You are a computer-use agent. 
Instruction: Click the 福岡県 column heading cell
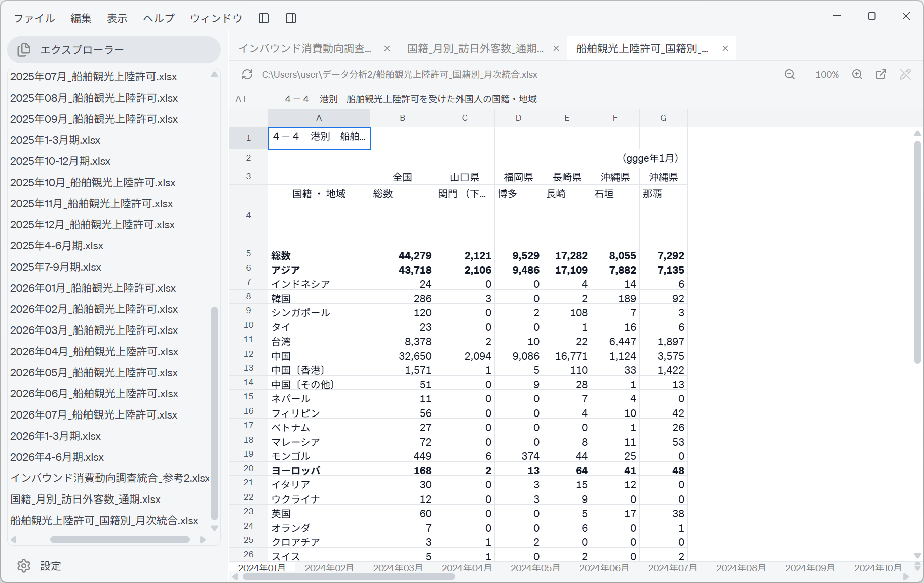point(519,177)
